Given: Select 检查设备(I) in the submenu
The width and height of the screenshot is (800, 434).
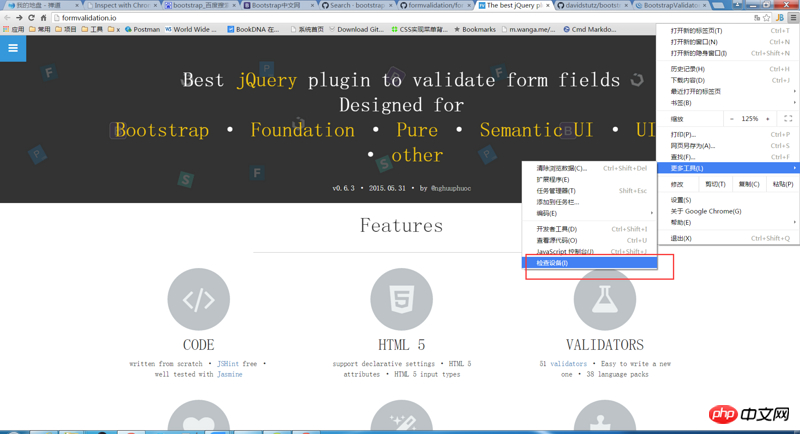Looking at the screenshot, I should click(x=589, y=263).
